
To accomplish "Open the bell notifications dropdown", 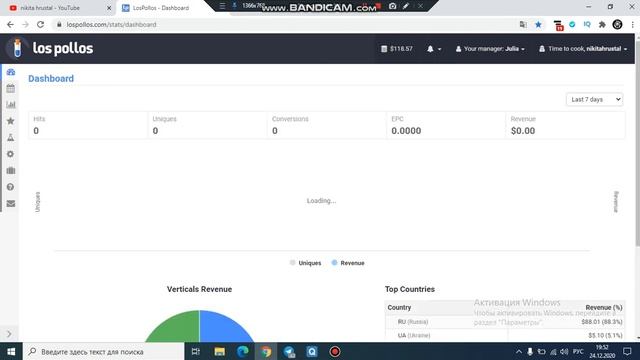I will [434, 49].
